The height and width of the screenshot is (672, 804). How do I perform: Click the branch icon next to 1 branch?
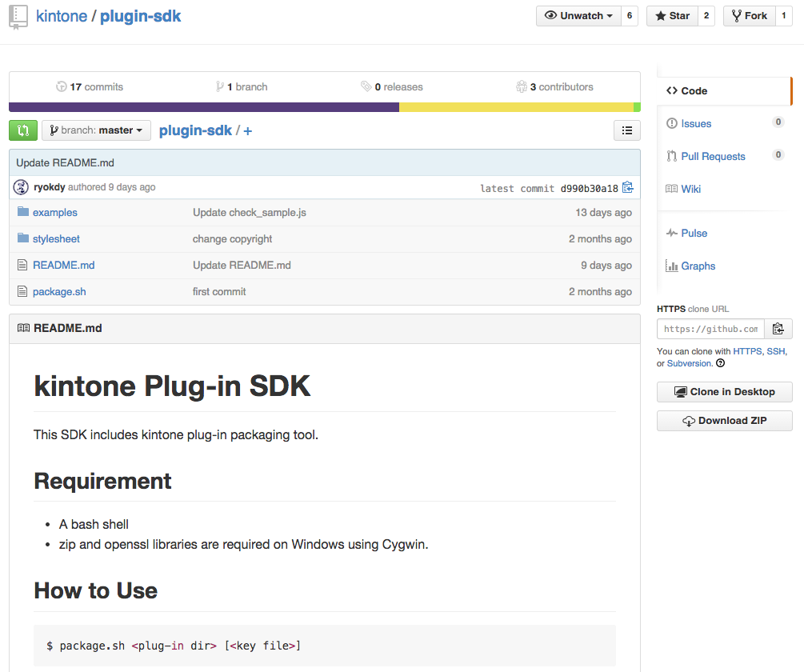219,86
